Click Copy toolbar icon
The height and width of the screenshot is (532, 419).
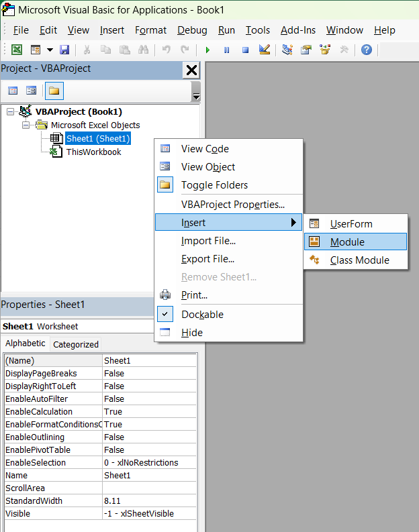pyautogui.click(x=105, y=50)
